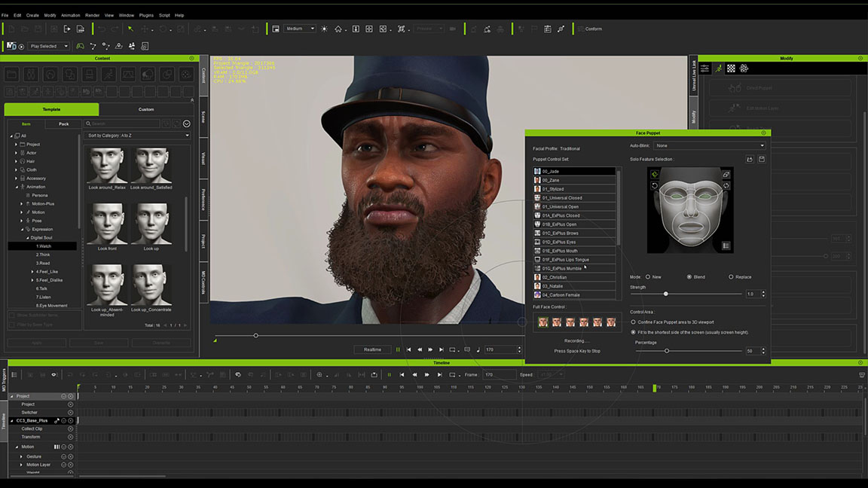Open the Sort by Category dropdown
The image size is (868, 488).
pyautogui.click(x=138, y=136)
